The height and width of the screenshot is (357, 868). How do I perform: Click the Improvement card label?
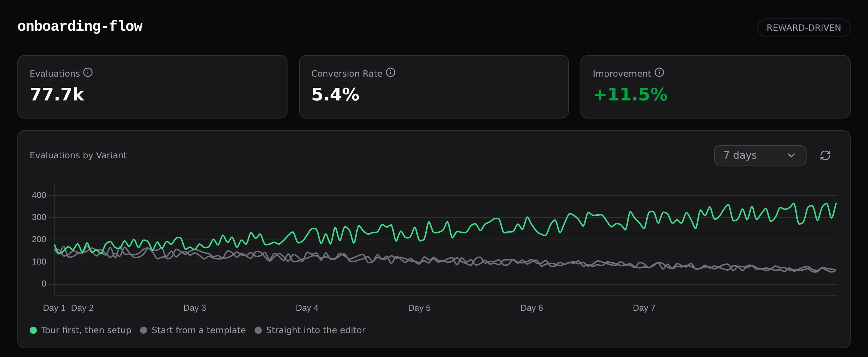click(622, 74)
